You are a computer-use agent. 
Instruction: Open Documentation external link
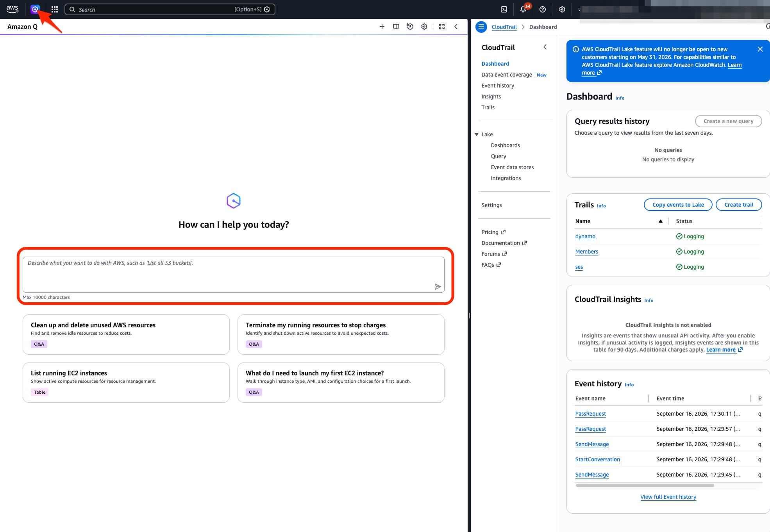point(504,243)
